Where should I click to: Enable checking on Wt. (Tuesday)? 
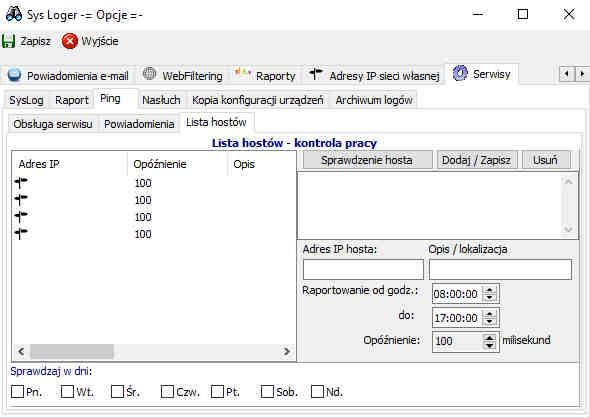[67, 391]
